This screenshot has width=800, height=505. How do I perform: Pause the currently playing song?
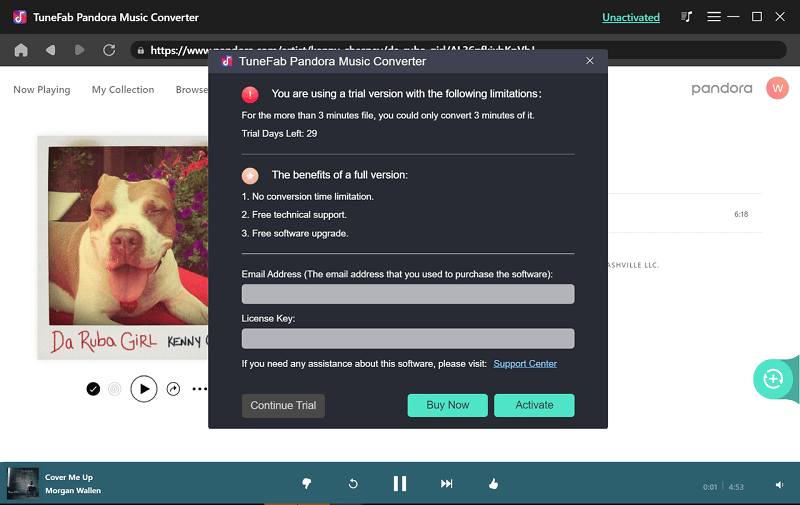click(x=400, y=484)
